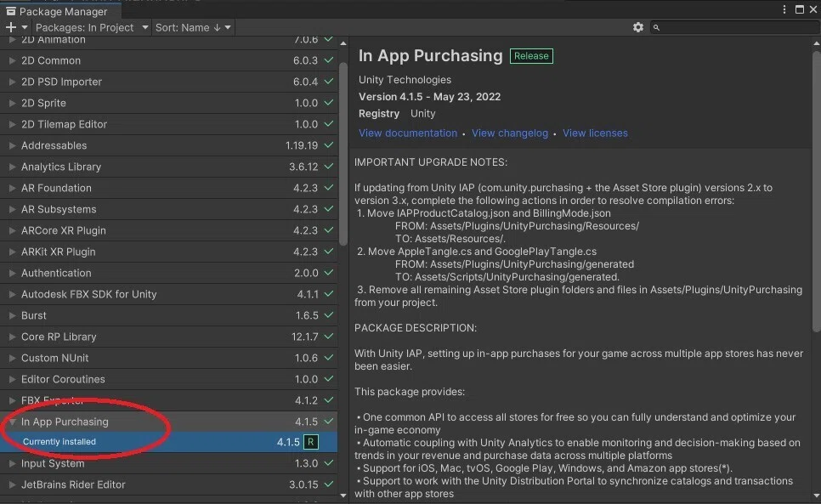Select the Core RP Library package
821x504 pixels.
tap(168, 337)
